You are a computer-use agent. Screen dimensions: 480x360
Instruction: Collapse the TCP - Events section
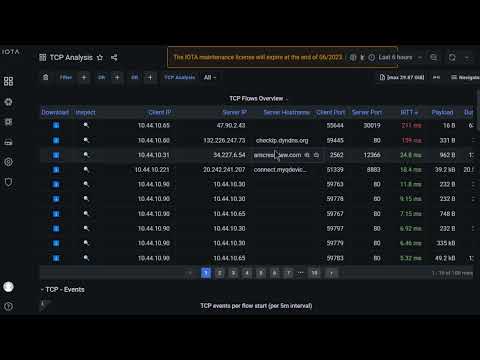pos(63,290)
